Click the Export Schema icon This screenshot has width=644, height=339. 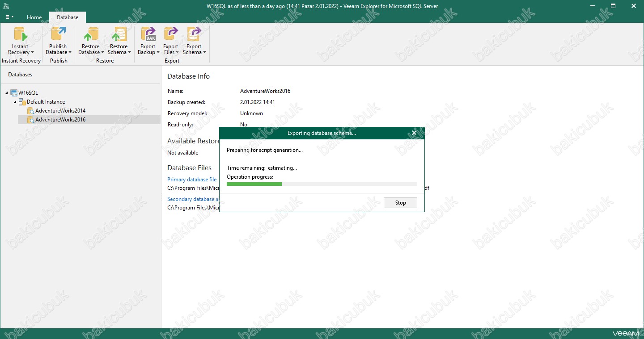[x=194, y=34]
